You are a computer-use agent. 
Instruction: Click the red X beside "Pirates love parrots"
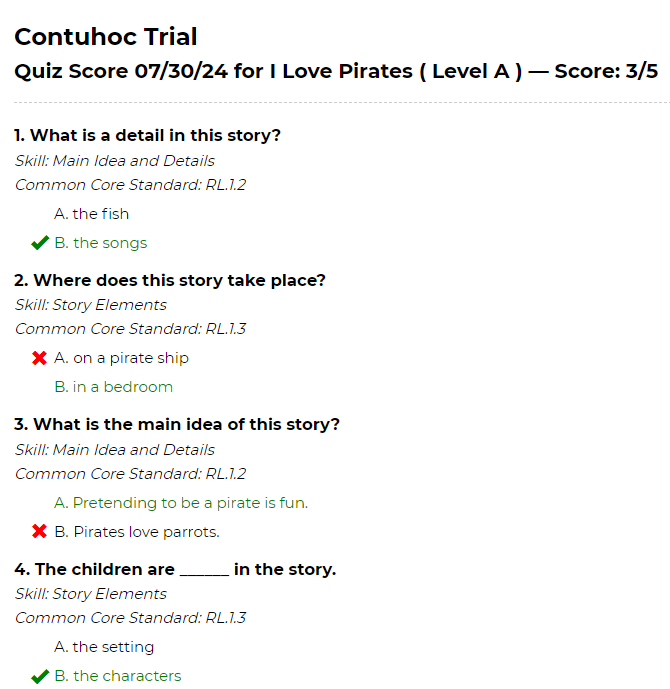[x=40, y=531]
